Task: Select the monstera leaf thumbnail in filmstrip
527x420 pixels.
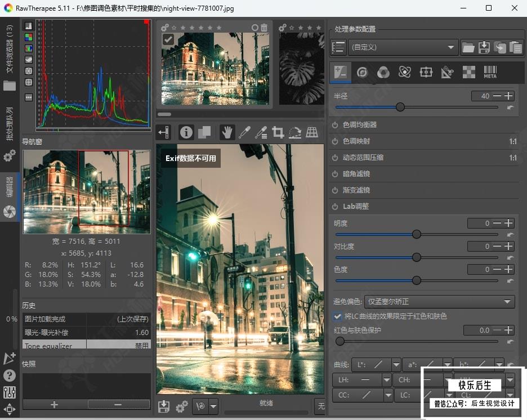Action: tap(301, 69)
